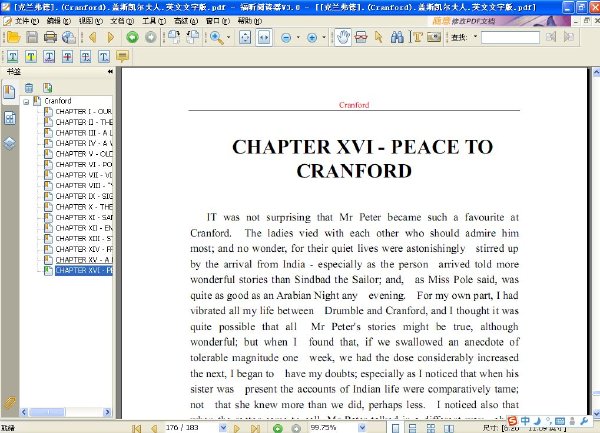Open the Help menu (帮助)

click(249, 21)
